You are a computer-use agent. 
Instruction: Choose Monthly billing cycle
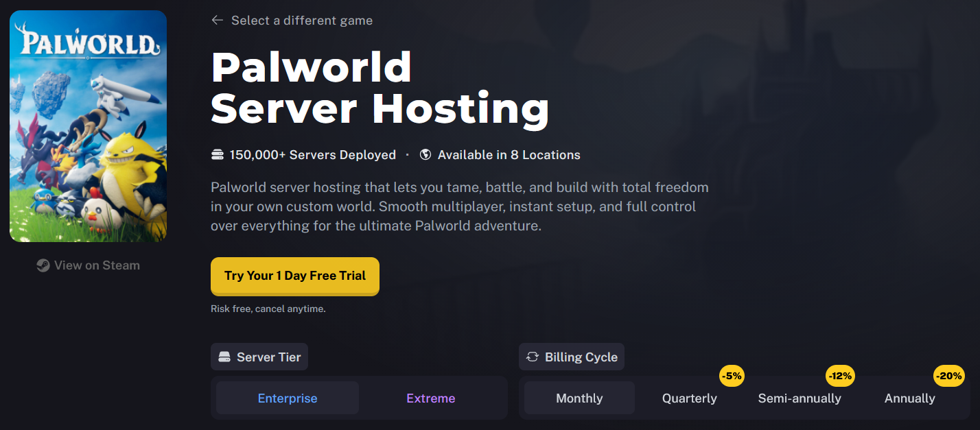(579, 398)
